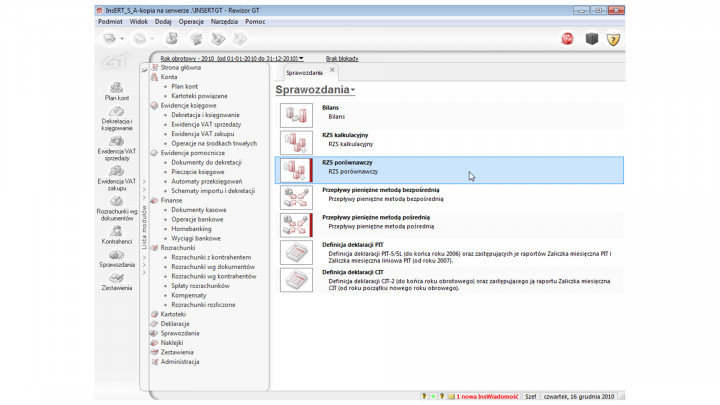The image size is (720, 405).
Task: Open the Plan kont sidebar shortcut
Action: (117, 91)
